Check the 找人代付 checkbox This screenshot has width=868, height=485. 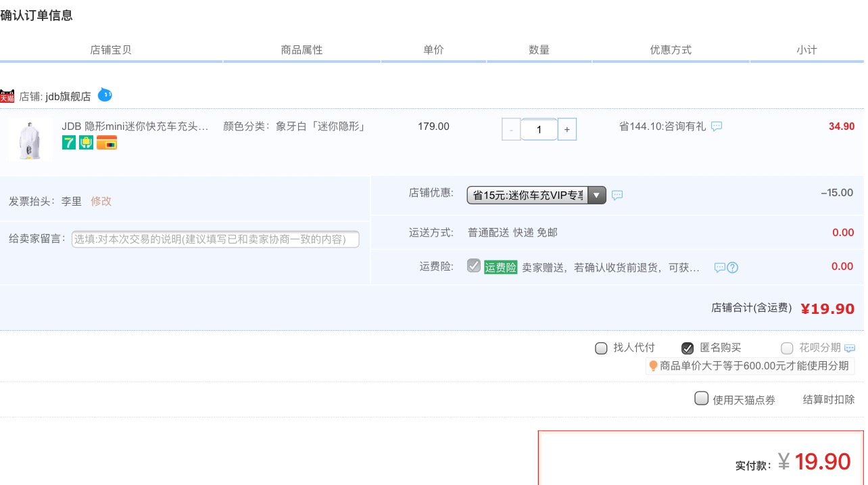click(x=601, y=348)
